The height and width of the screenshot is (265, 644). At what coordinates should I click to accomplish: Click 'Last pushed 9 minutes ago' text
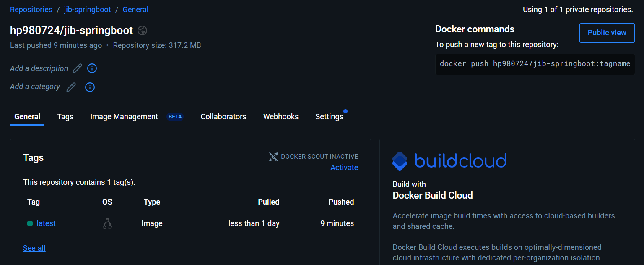coord(56,45)
